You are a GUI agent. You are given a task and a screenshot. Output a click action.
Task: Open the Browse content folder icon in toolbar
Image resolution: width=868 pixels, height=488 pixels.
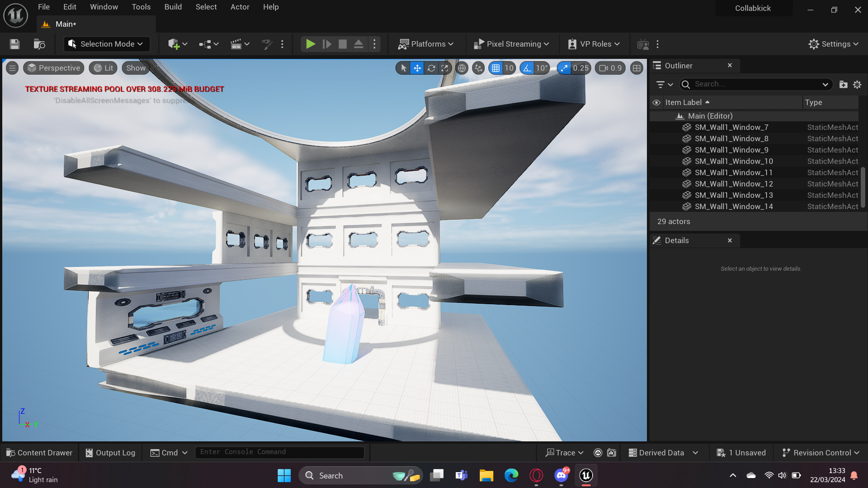pyautogui.click(x=39, y=44)
